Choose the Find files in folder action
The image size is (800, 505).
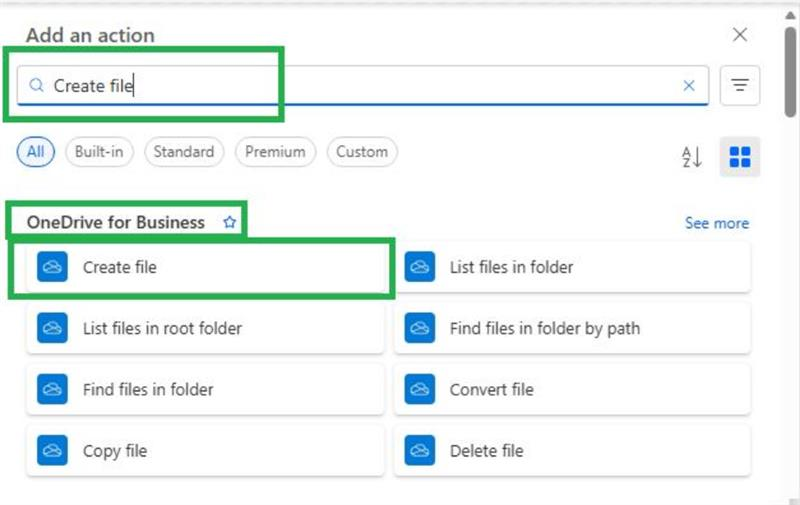pyautogui.click(x=205, y=389)
